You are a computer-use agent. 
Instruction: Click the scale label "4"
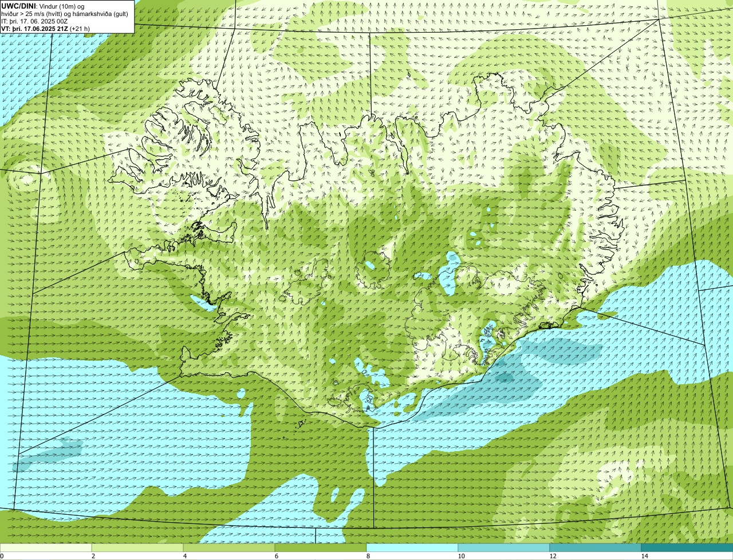click(184, 556)
